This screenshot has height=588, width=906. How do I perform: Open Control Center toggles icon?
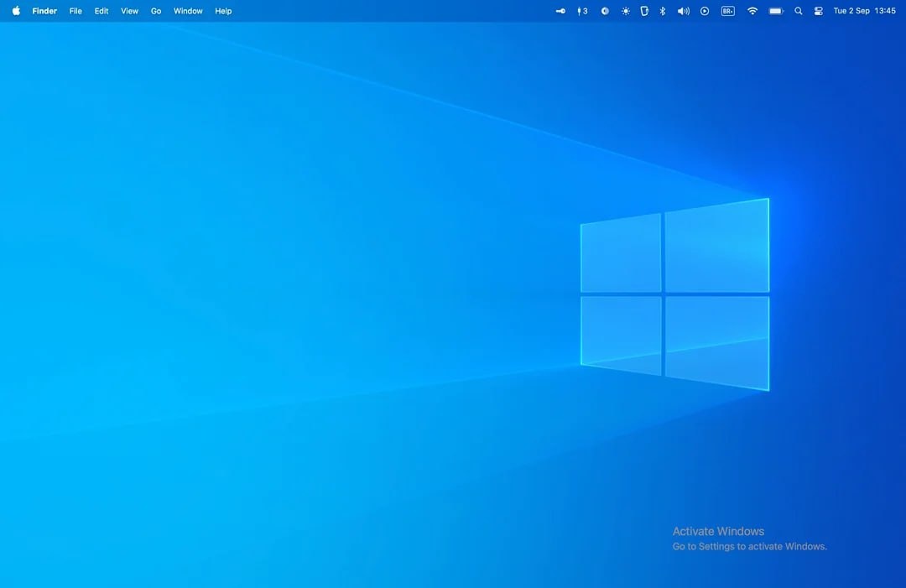[818, 11]
